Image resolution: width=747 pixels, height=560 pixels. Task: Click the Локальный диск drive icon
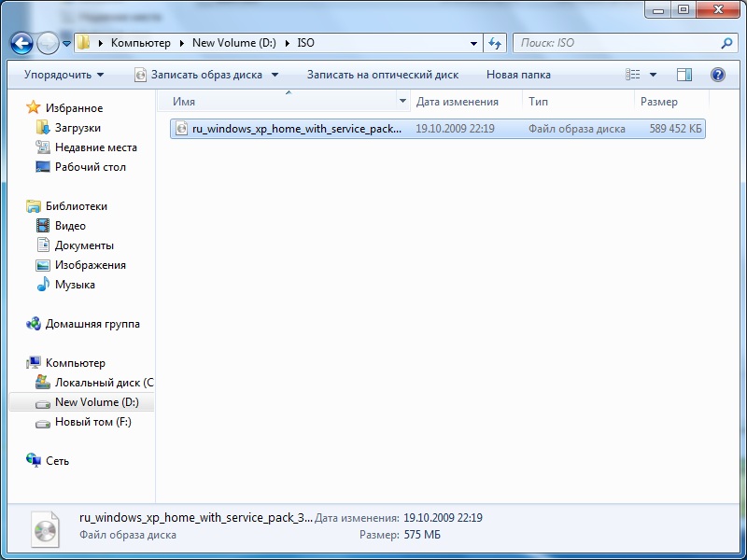pyautogui.click(x=43, y=382)
